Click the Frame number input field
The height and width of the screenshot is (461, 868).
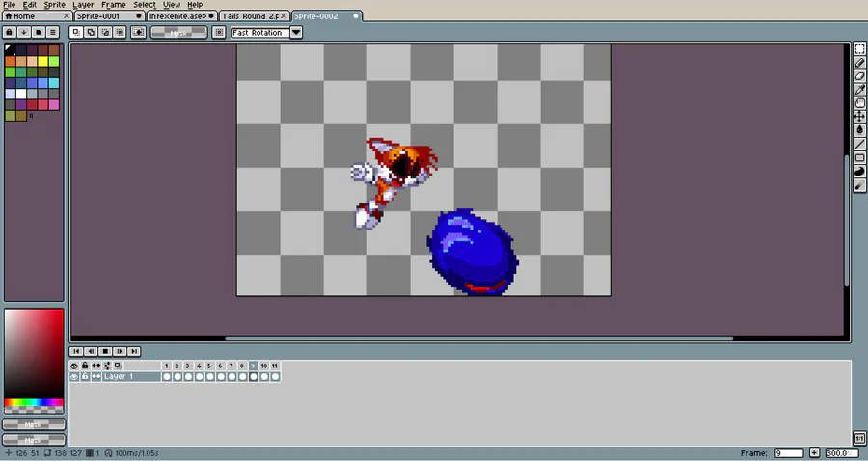click(x=789, y=452)
